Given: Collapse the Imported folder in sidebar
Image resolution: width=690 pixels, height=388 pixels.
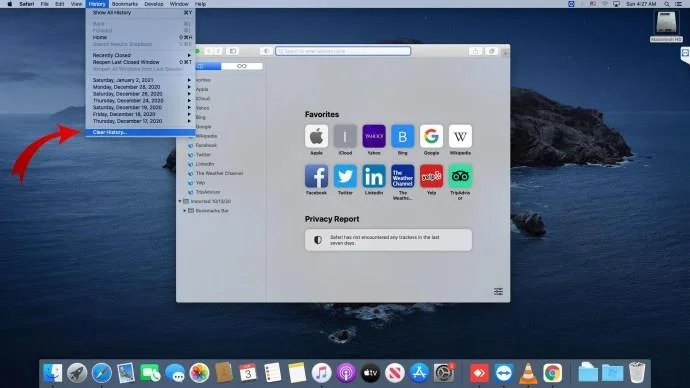Looking at the screenshot, I should coord(180,201).
